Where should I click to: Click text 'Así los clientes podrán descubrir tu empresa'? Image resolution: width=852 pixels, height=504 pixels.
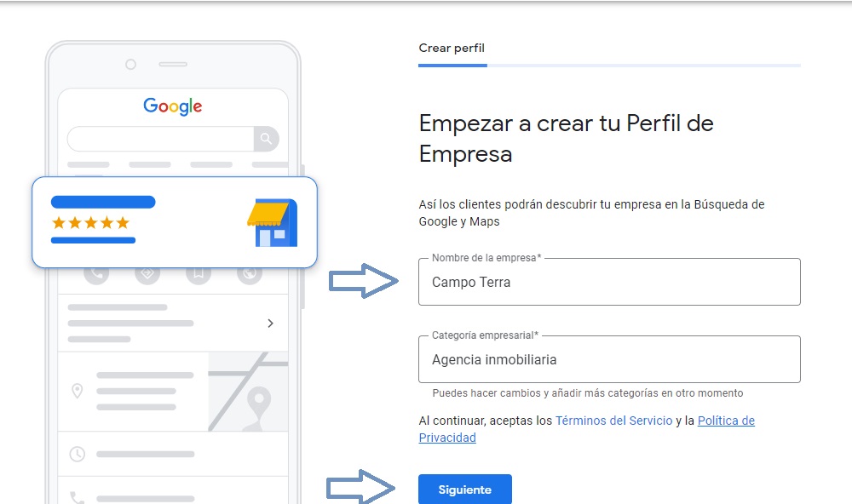[591, 213]
